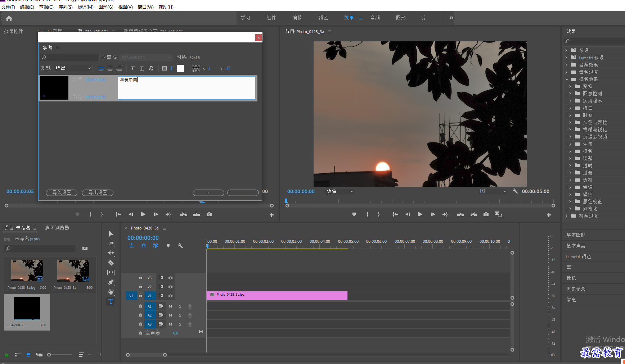Click the 导入设置 button

coord(62,193)
